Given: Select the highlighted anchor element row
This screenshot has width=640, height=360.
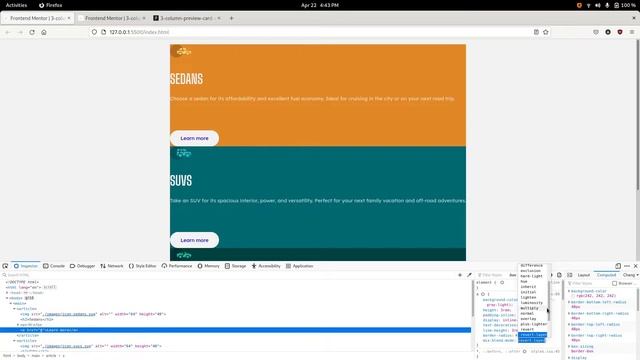Looking at the screenshot, I should 236,330.
